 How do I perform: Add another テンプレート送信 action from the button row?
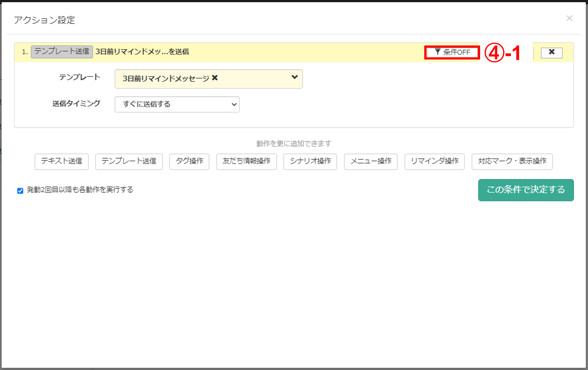129,161
